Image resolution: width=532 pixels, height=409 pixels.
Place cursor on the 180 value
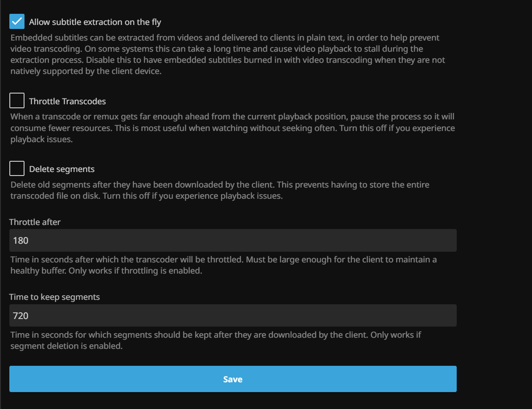pos(21,241)
